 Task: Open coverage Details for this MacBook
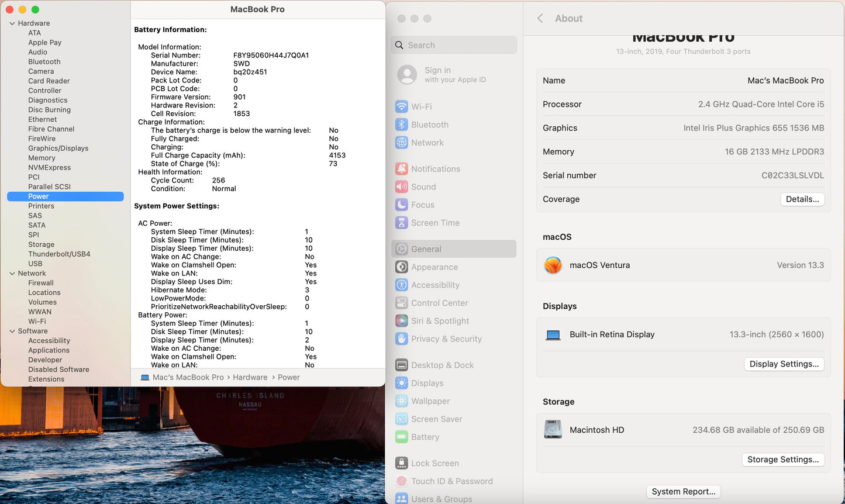(802, 199)
